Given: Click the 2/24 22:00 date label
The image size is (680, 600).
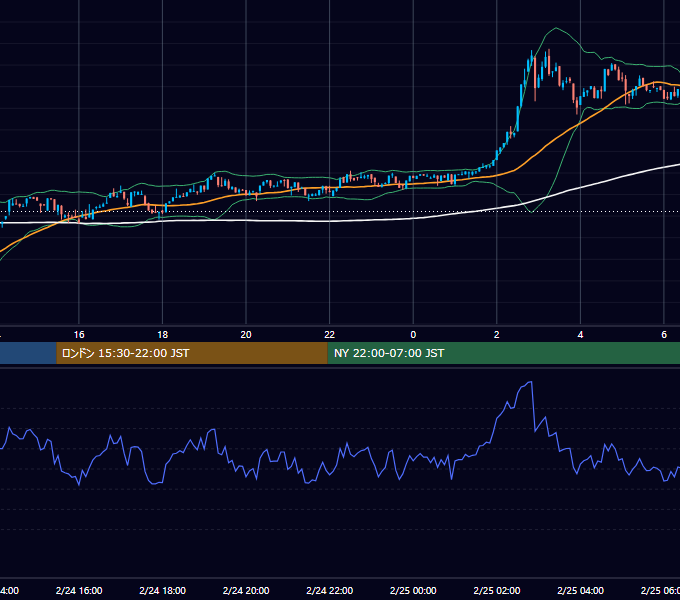Looking at the screenshot, I should coord(330,590).
